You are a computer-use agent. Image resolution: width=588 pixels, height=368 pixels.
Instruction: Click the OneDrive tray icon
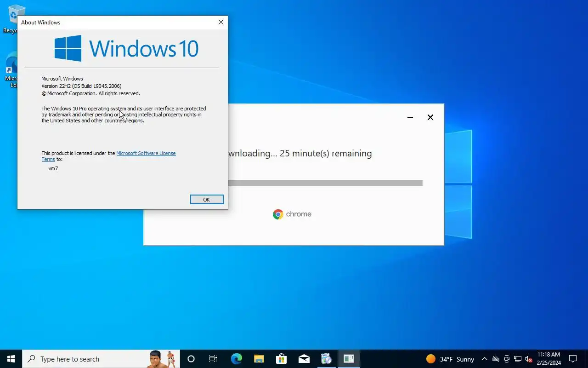[496, 359]
